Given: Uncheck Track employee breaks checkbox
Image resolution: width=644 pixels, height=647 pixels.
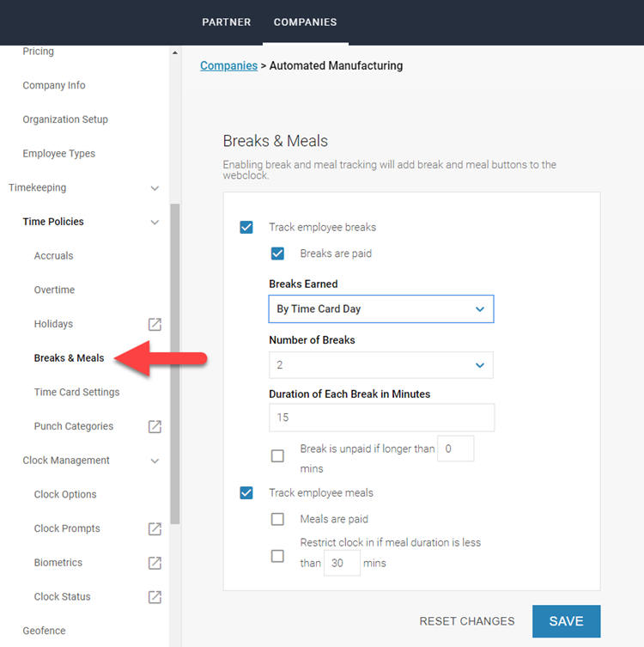Looking at the screenshot, I should [246, 228].
